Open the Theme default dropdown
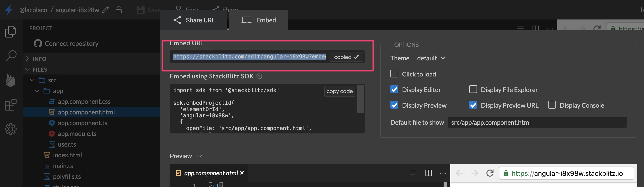 [x=431, y=58]
